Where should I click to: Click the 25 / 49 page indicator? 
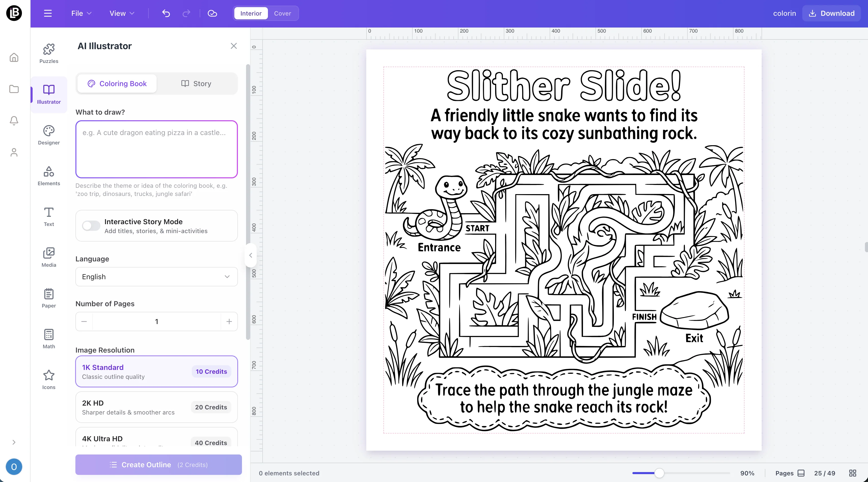pyautogui.click(x=824, y=473)
